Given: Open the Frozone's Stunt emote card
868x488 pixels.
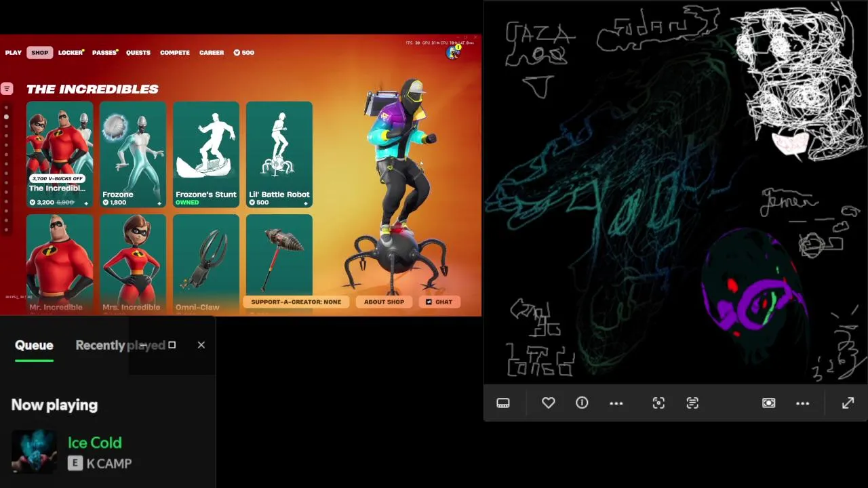Looking at the screenshot, I should 206,155.
